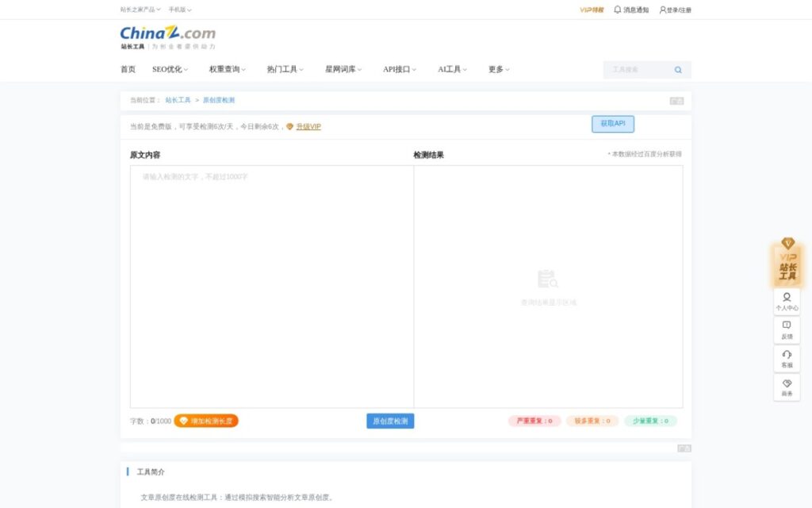Click the empty result placeholder icon
This screenshot has height=508, width=812.
coord(548,279)
